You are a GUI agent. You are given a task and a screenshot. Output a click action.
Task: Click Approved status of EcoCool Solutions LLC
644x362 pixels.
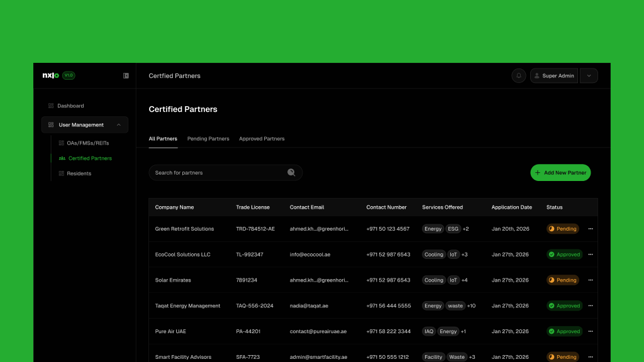click(564, 255)
